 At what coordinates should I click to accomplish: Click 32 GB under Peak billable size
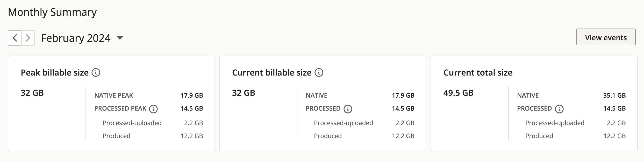click(x=32, y=93)
